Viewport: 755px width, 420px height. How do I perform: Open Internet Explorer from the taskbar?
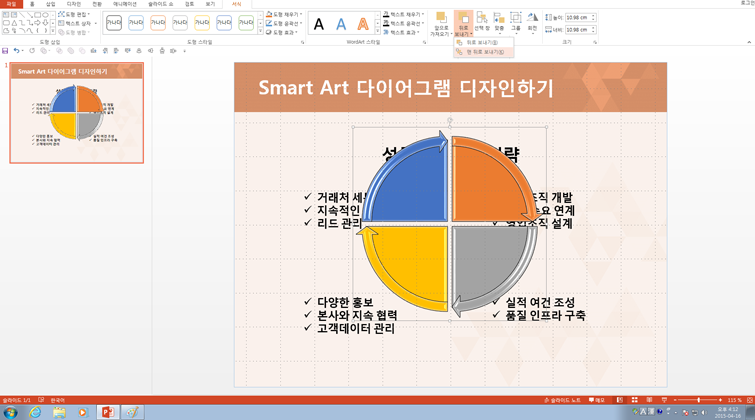coord(35,412)
